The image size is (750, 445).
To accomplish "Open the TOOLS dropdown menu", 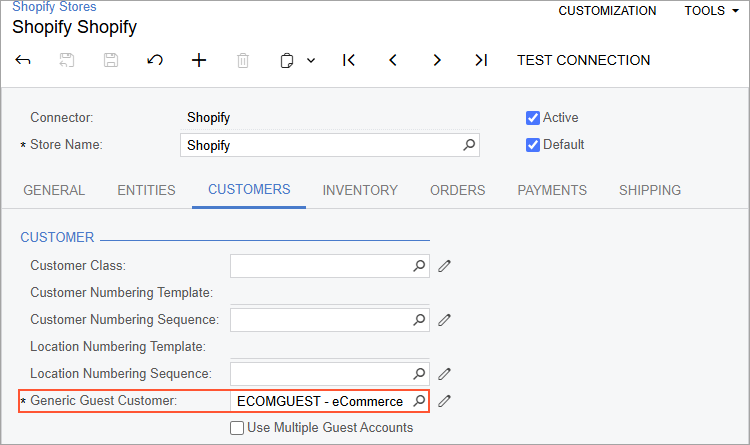I will point(711,11).
